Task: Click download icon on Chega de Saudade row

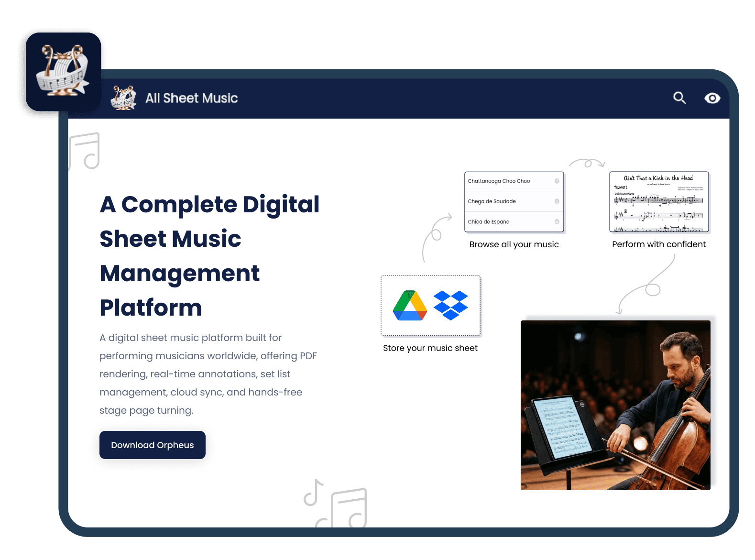Action: point(557,201)
